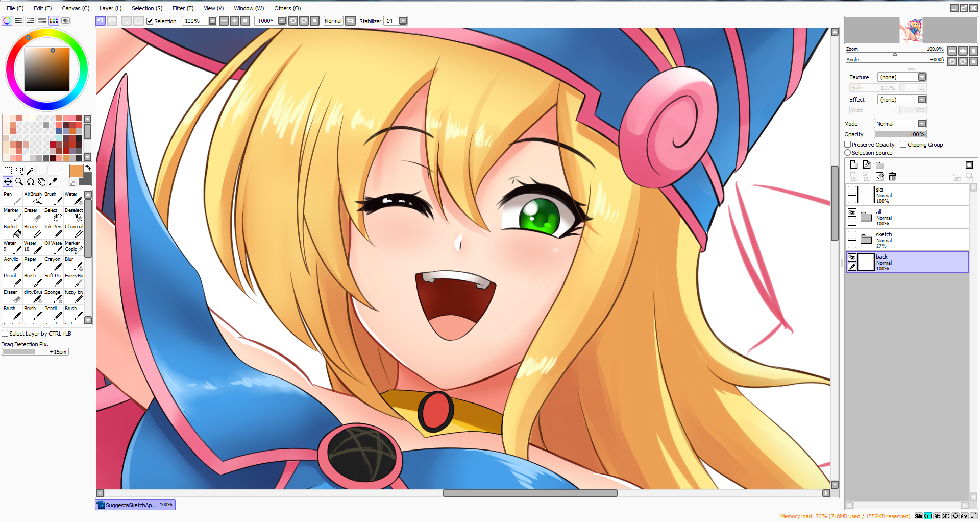
Task: Select the move layer tool
Action: 8,182
